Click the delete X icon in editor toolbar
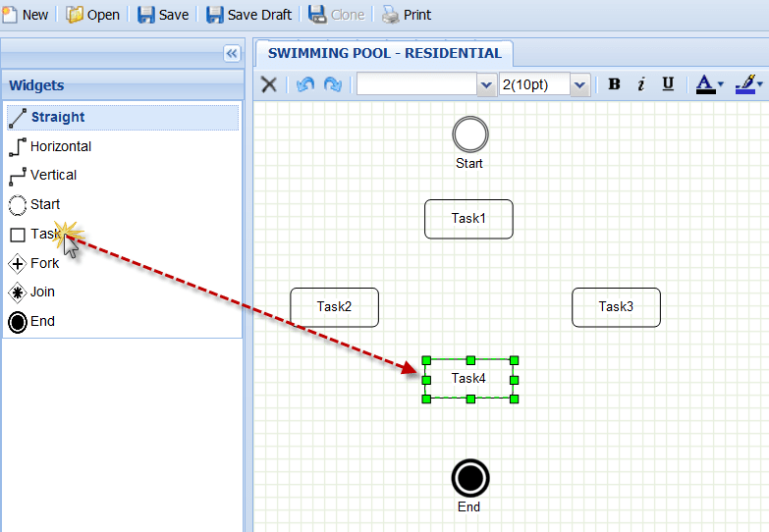Screen dimensions: 769x532 coord(268,84)
